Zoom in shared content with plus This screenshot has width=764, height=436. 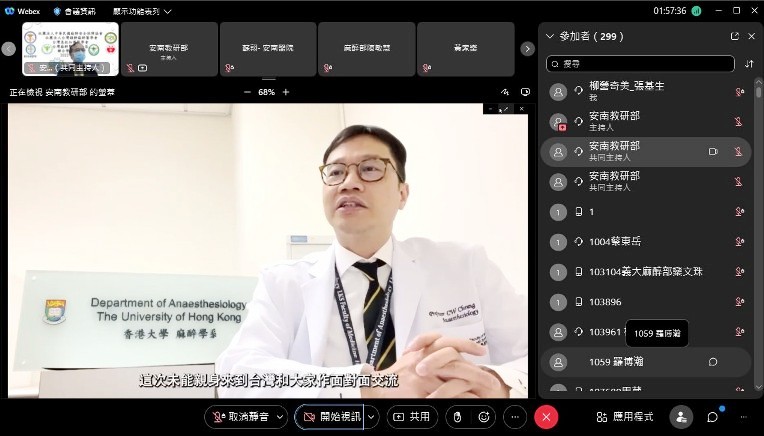click(x=286, y=92)
